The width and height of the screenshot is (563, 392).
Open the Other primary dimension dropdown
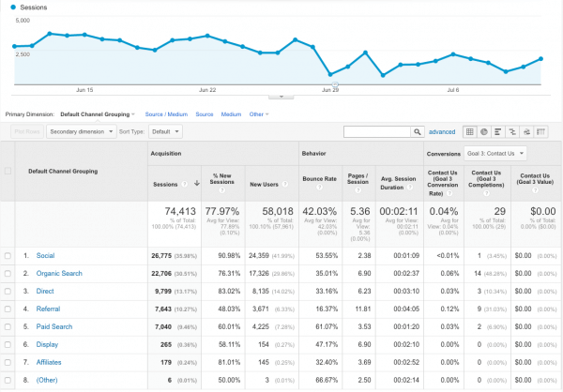point(259,114)
